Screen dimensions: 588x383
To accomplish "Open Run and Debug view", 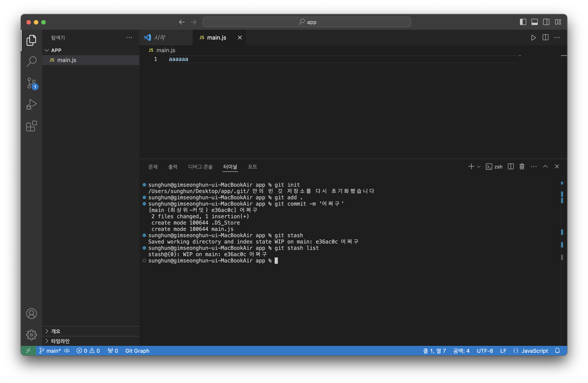I will pos(32,104).
